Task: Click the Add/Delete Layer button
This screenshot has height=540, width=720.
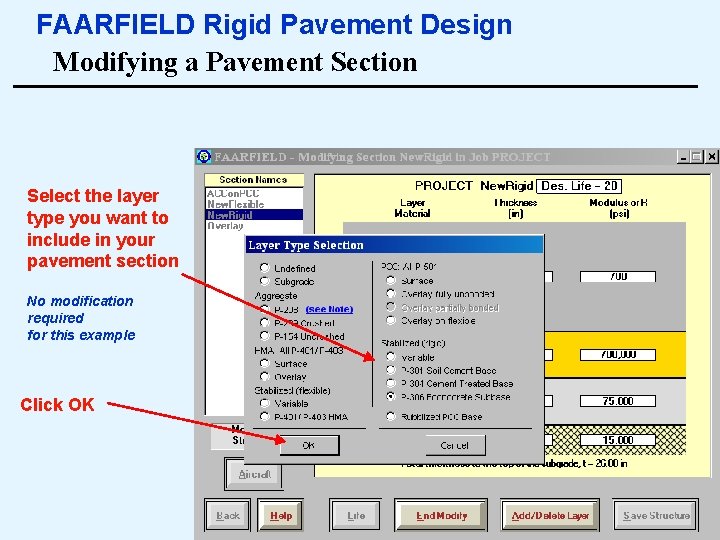Action: point(550,516)
